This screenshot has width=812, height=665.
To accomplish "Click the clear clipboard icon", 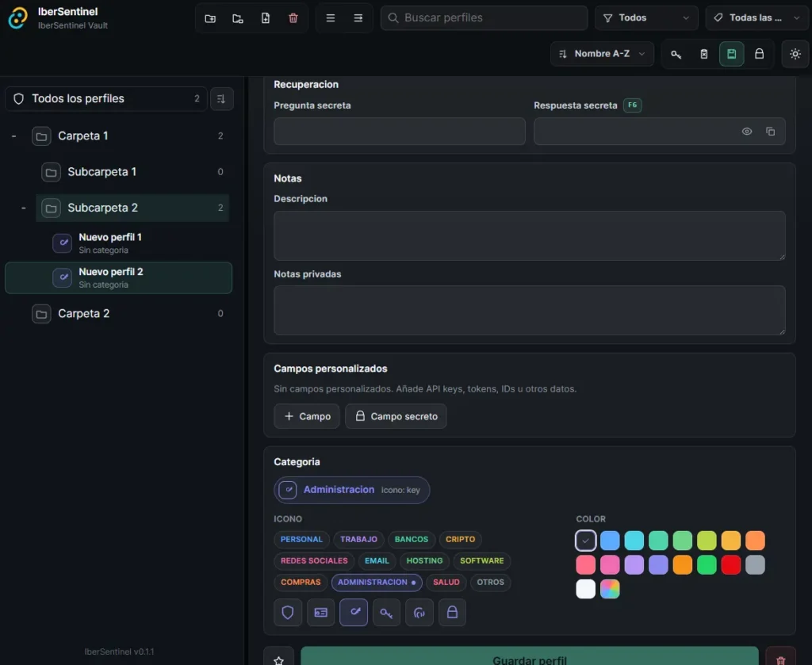I will coord(704,54).
